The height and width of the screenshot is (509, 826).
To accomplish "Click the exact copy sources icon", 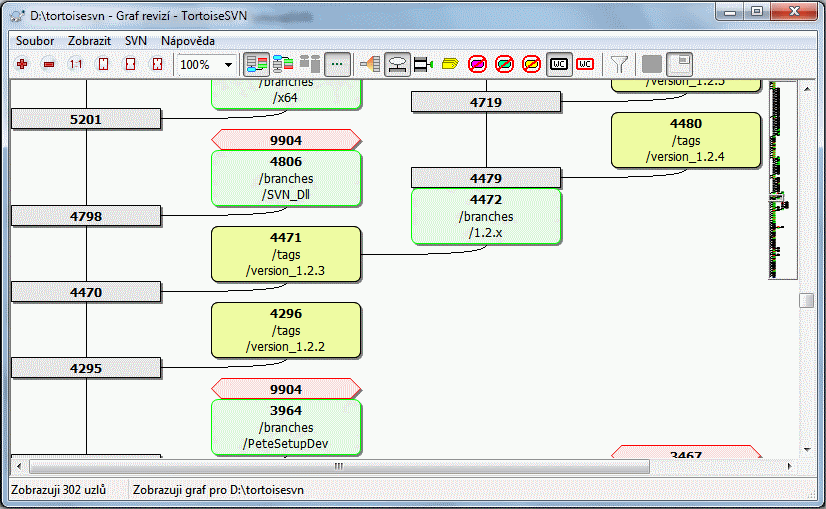I will point(423,64).
